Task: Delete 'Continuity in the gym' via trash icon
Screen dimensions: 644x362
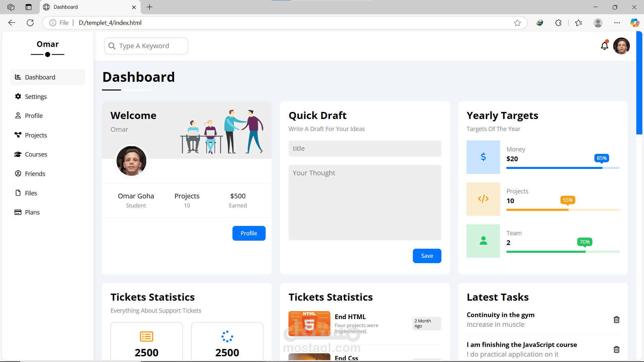Action: 616,320
